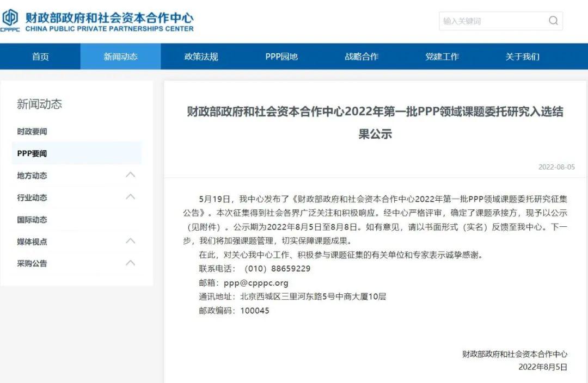
Task: Open the 政策法规 menu item
Action: [x=201, y=57]
